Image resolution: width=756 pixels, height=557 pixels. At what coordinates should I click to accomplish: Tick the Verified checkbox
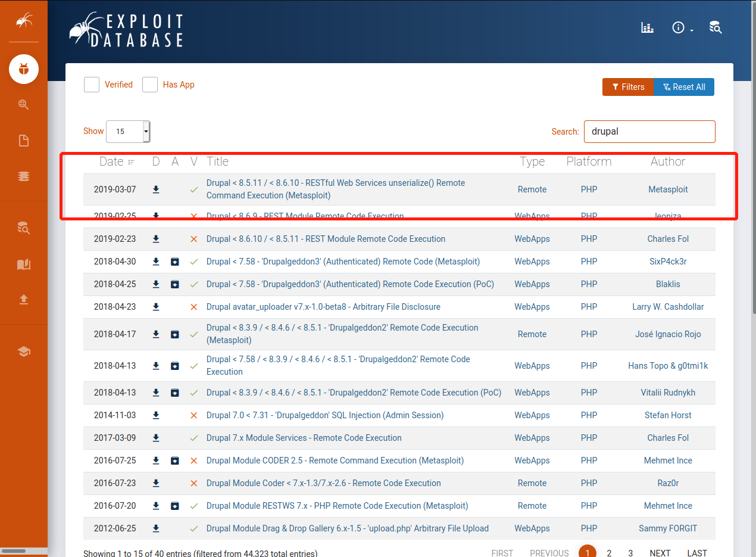tap(92, 85)
